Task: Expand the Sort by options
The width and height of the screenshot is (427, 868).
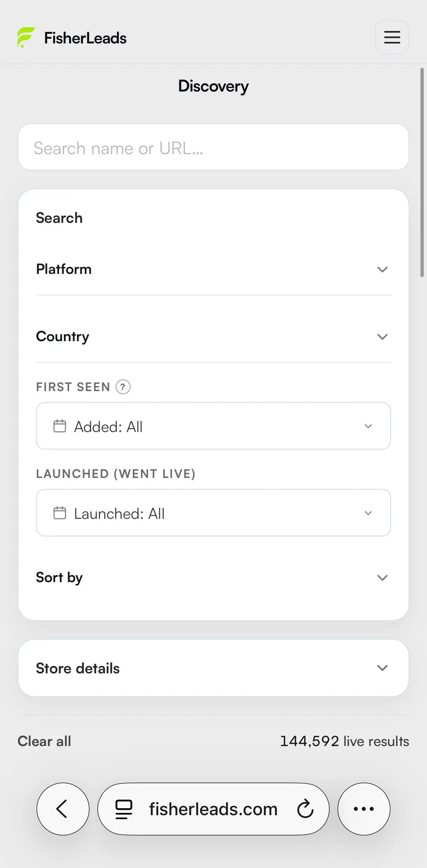Action: click(213, 577)
